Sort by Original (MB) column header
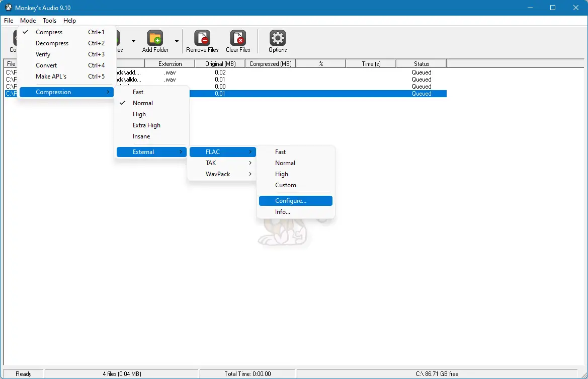 click(x=220, y=64)
